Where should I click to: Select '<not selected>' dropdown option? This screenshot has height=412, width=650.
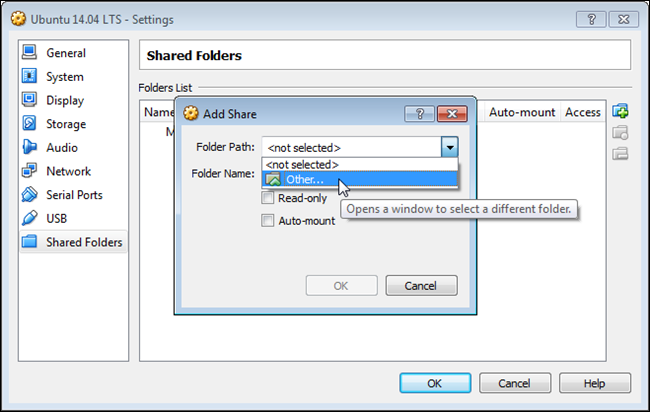(x=303, y=164)
